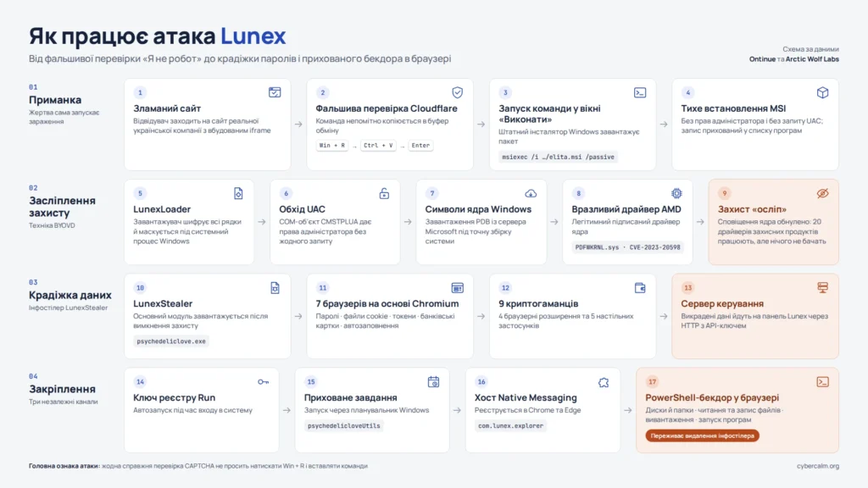The width and height of the screenshot is (868, 488).
Task: Click the key icon on the Ключ реєстру Run card
Action: pyautogui.click(x=263, y=382)
